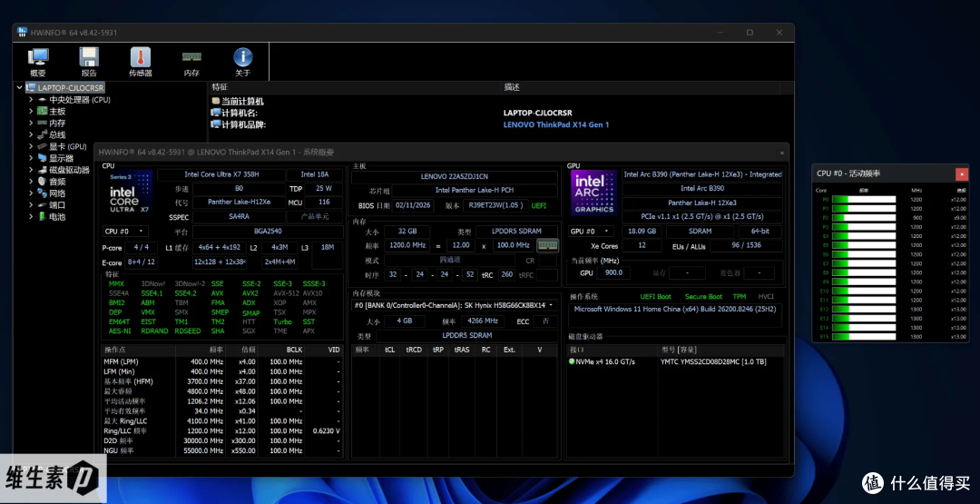Click the 报告 report floppy icon
The height and width of the screenshot is (504, 980).
(89, 62)
